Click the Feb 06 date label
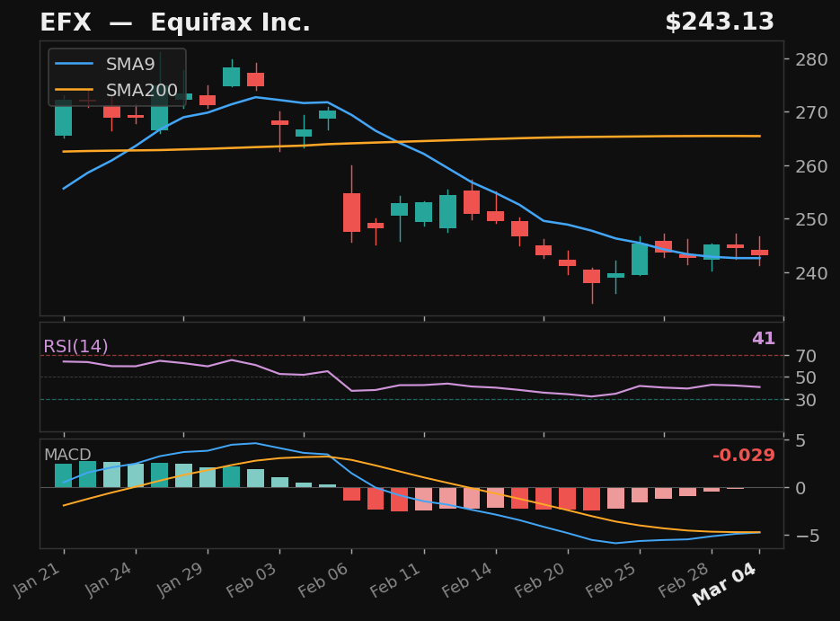Viewport: 840px width, 621px height. [x=323, y=580]
